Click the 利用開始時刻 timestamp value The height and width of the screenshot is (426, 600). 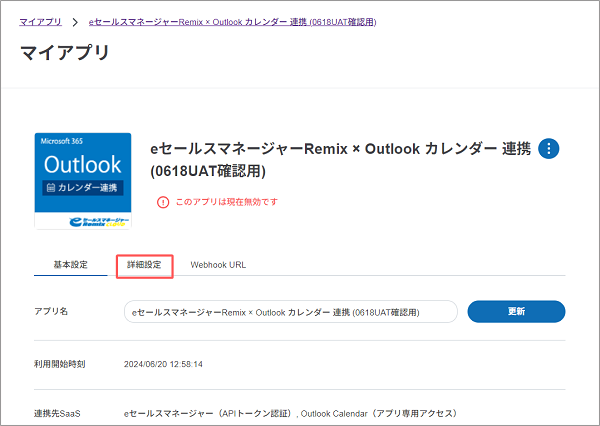163,364
